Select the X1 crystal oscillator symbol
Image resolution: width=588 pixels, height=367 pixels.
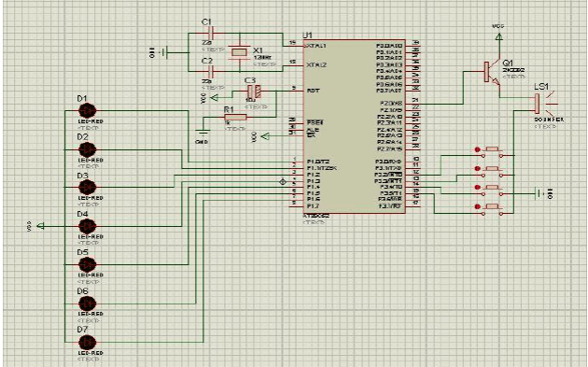click(239, 52)
